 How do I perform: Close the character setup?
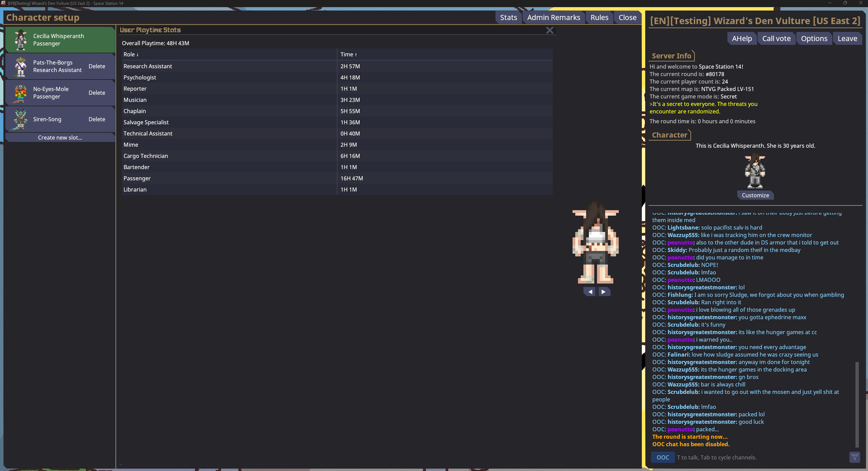point(627,17)
